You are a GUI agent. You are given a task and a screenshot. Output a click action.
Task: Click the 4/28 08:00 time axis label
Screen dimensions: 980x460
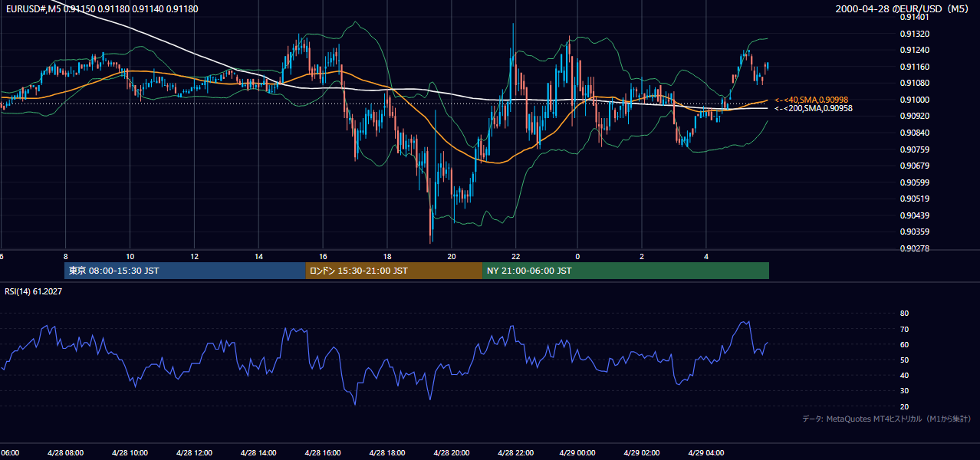[65, 453]
